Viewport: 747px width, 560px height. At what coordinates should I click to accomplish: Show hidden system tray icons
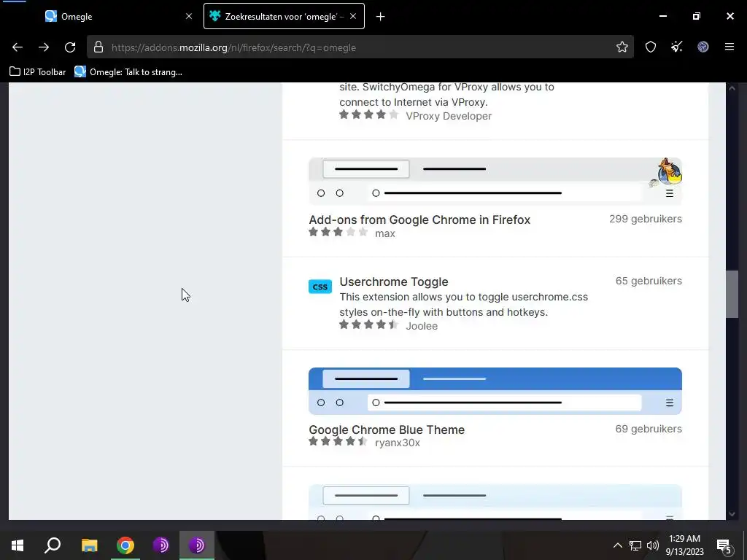(x=617, y=545)
